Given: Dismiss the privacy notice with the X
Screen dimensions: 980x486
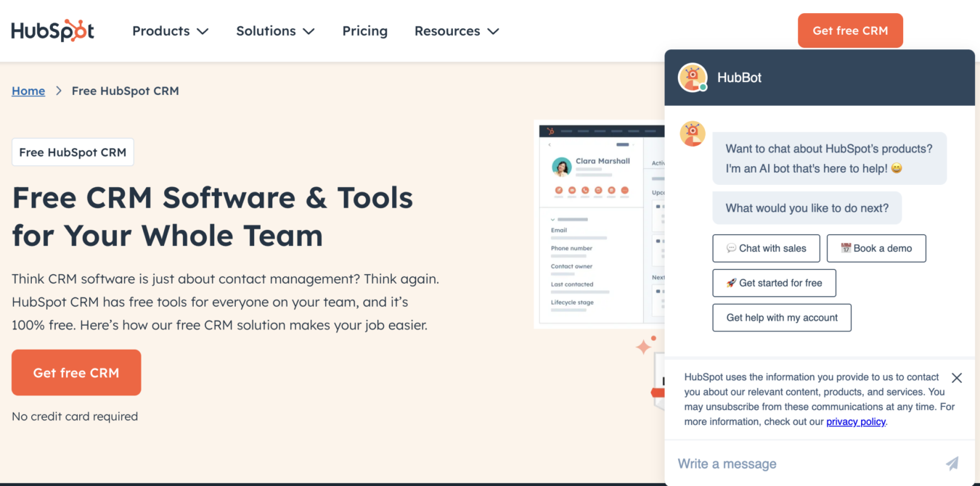Looking at the screenshot, I should (x=957, y=378).
